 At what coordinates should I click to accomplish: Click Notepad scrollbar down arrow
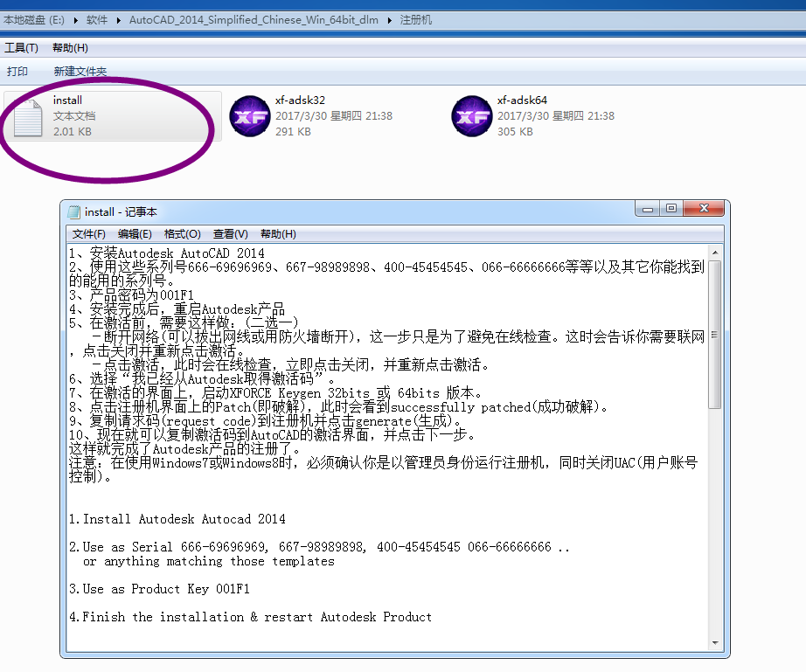pos(715,642)
